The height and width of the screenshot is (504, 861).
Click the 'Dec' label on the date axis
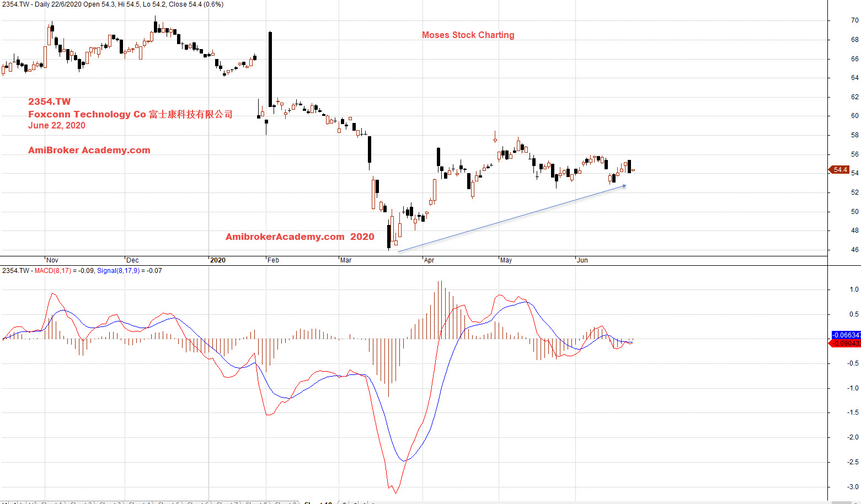132,260
